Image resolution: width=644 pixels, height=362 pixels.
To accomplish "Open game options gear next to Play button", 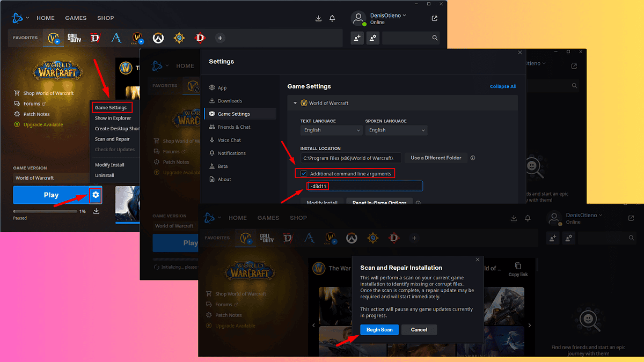I will [x=94, y=195].
